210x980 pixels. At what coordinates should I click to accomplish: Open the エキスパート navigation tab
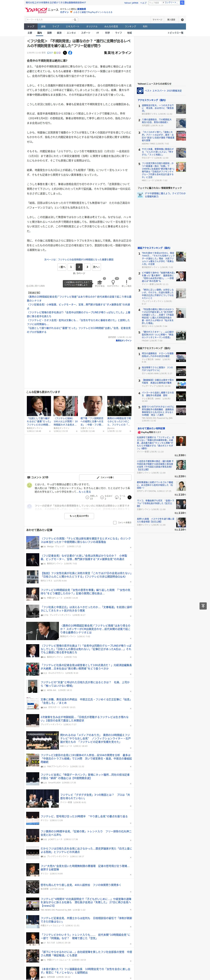(x=72, y=27)
